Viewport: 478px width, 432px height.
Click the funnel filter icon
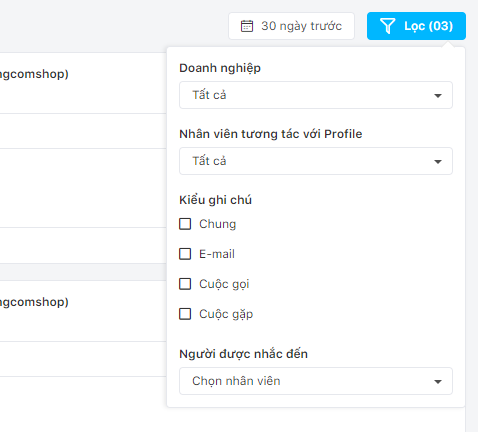(x=387, y=26)
